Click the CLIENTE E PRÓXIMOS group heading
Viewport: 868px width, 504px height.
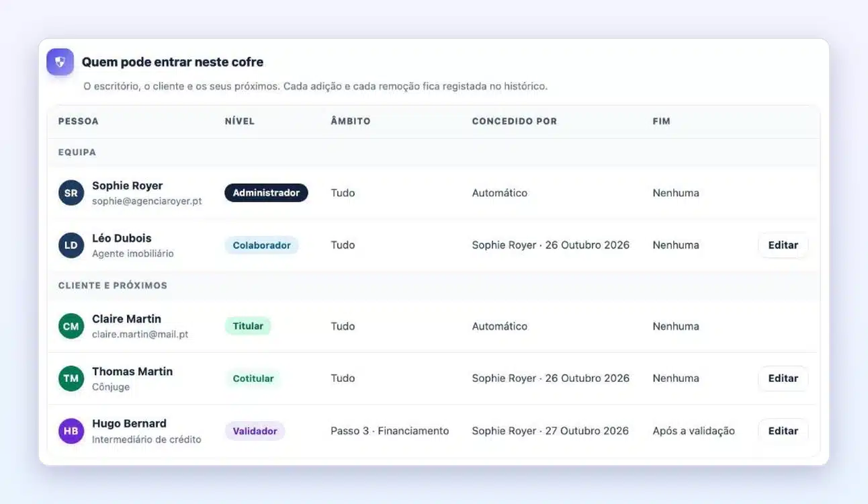(x=113, y=286)
